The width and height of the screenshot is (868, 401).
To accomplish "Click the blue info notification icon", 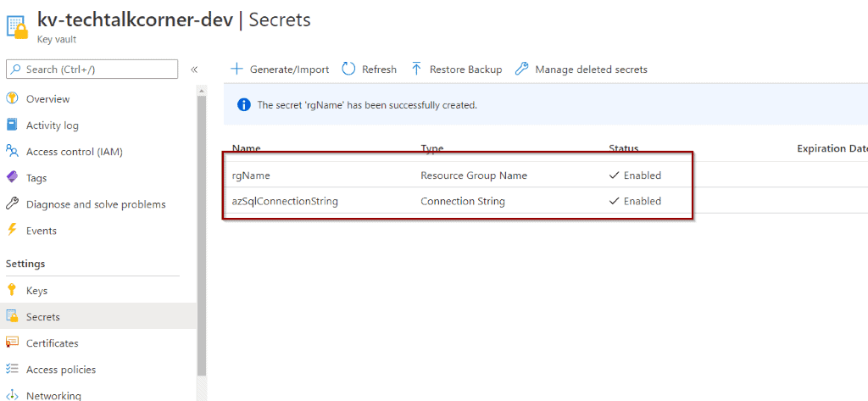I will coord(243,104).
